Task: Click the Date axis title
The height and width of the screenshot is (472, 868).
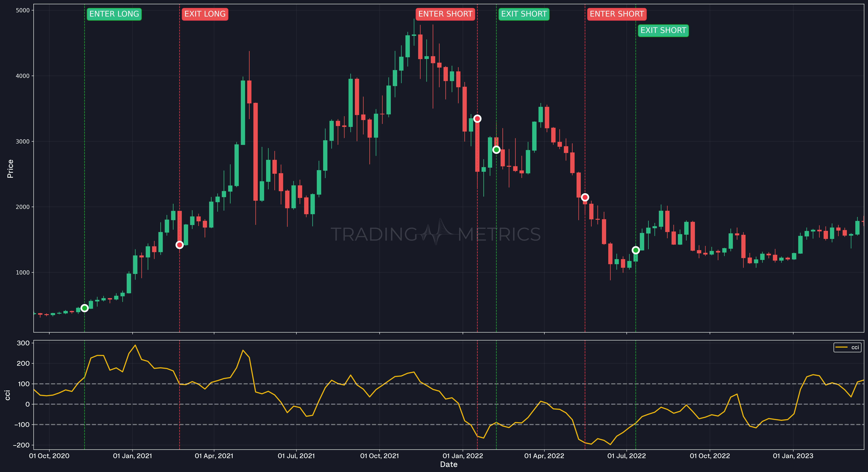Action: tap(449, 465)
